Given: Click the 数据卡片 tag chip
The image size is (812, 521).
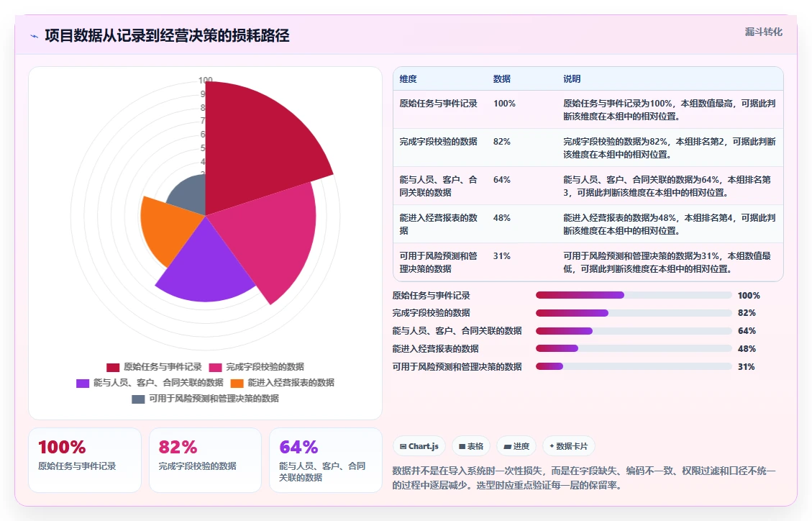Looking at the screenshot, I should pos(569,446).
